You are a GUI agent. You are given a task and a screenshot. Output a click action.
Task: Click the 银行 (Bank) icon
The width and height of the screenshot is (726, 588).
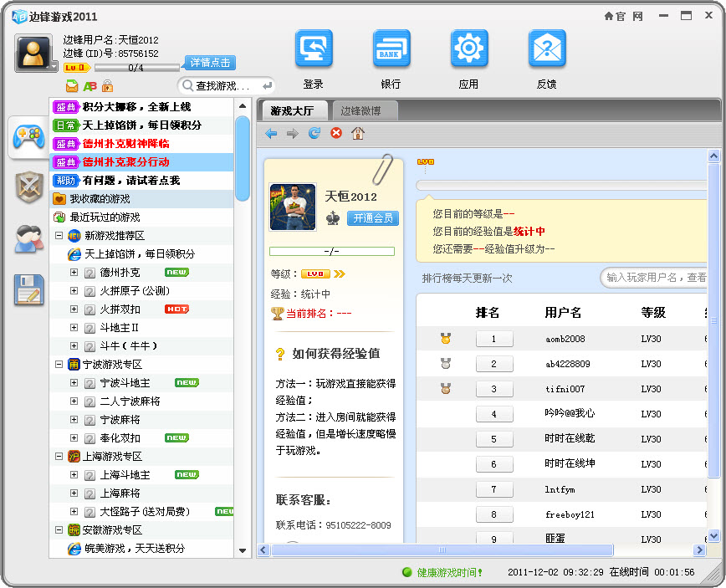[x=391, y=49]
